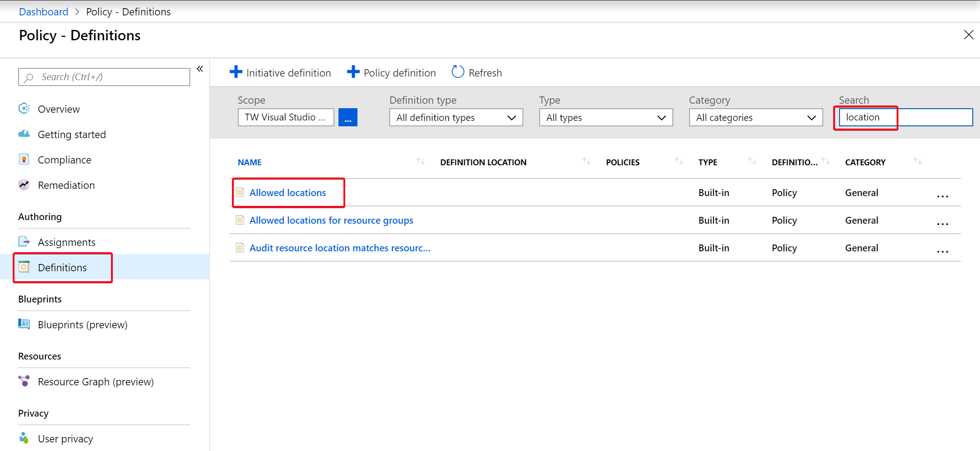Image resolution: width=980 pixels, height=451 pixels.
Task: Click the Getting started cloud icon
Action: 24,134
